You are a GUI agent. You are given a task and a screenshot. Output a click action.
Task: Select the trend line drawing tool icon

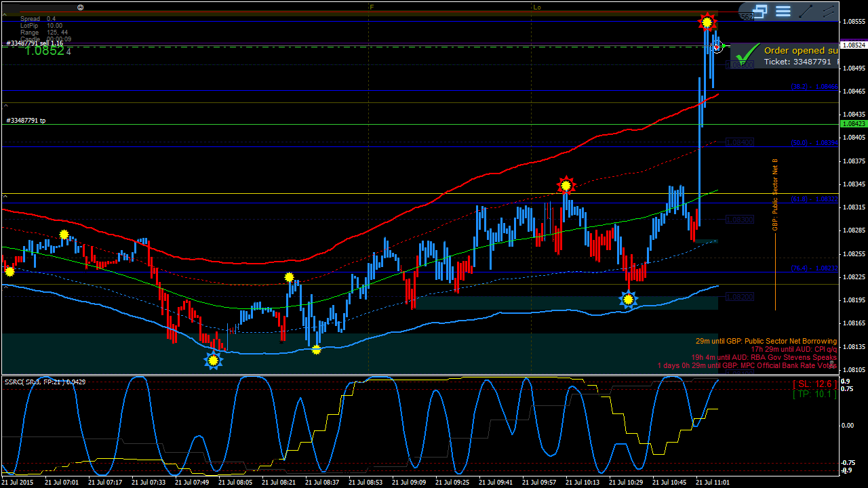click(806, 11)
